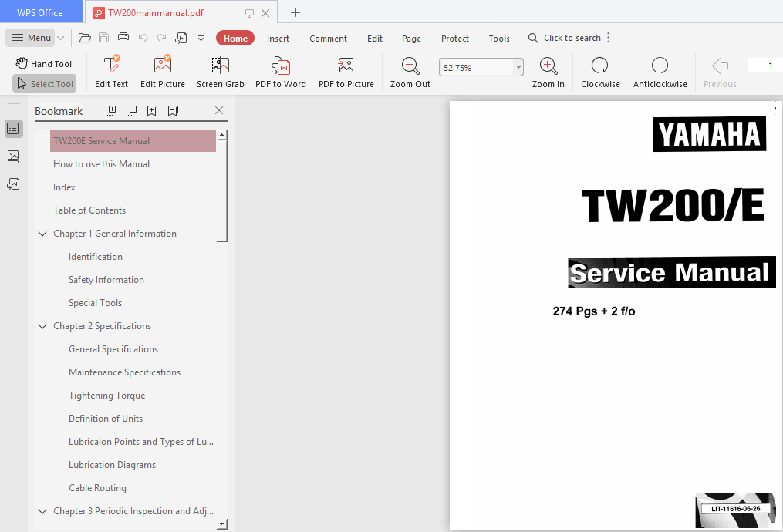The height and width of the screenshot is (532, 783).
Task: Collapse all bookmarks icon
Action: pos(131,110)
